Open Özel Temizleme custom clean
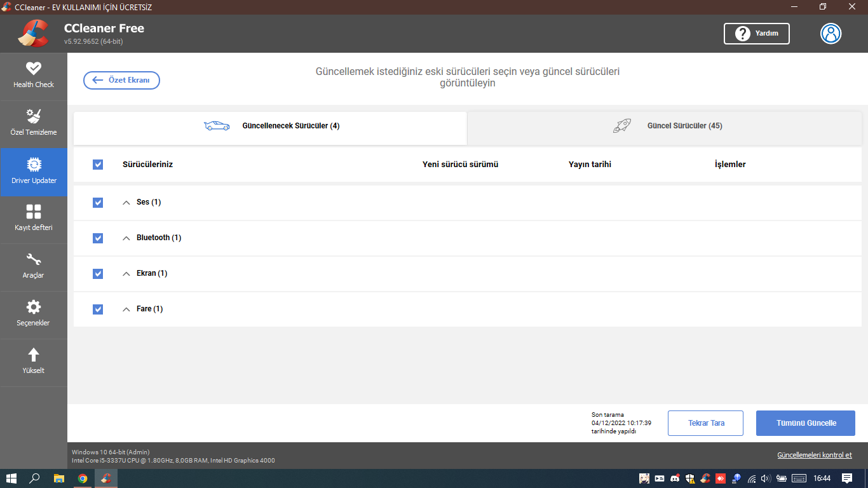The height and width of the screenshot is (488, 868). [x=34, y=124]
